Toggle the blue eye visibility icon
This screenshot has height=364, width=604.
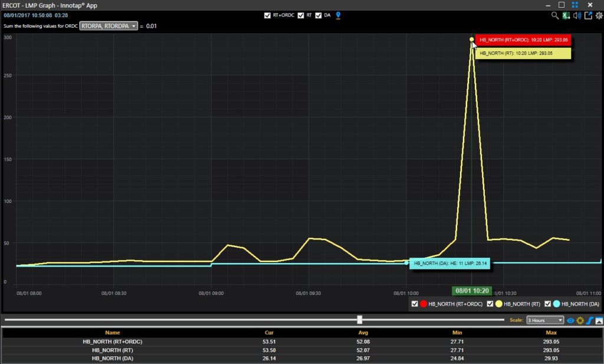coord(570,320)
